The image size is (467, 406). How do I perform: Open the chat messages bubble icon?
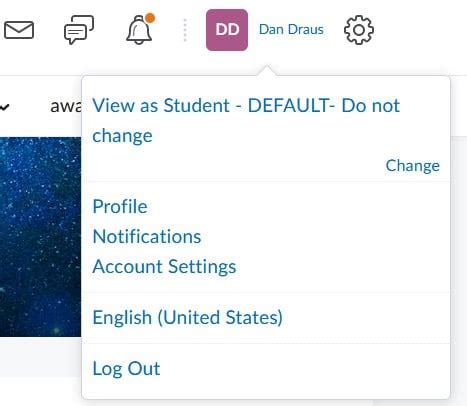pyautogui.click(x=79, y=30)
